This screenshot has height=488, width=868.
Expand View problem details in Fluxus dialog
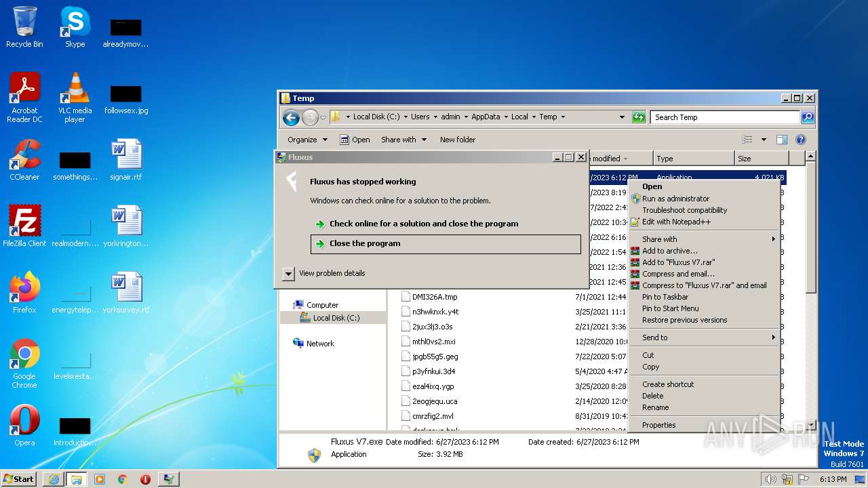[288, 273]
